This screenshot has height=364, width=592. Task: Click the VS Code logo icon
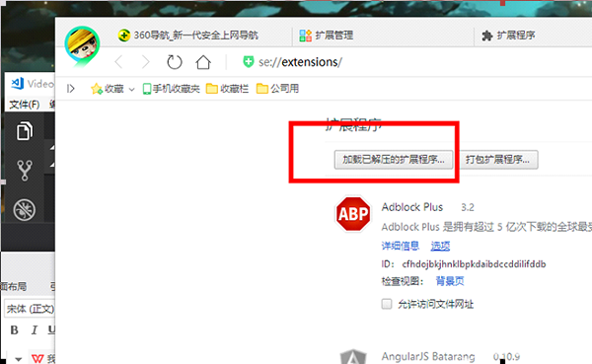point(18,83)
